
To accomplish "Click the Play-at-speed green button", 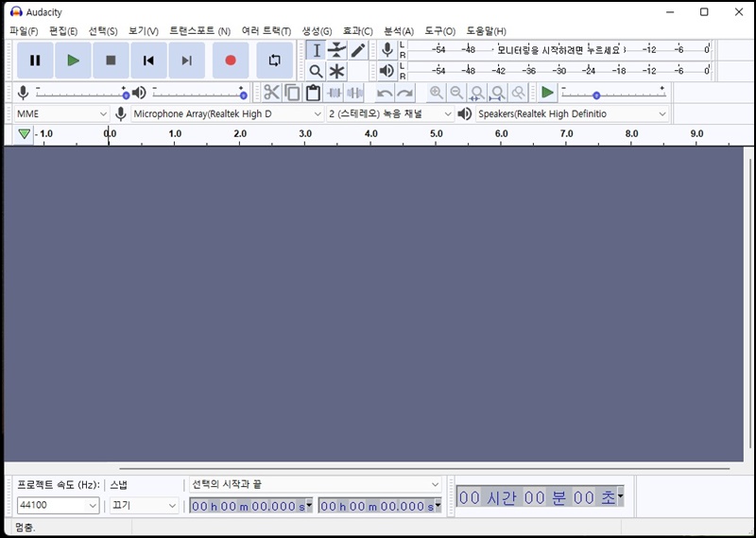I will click(547, 92).
